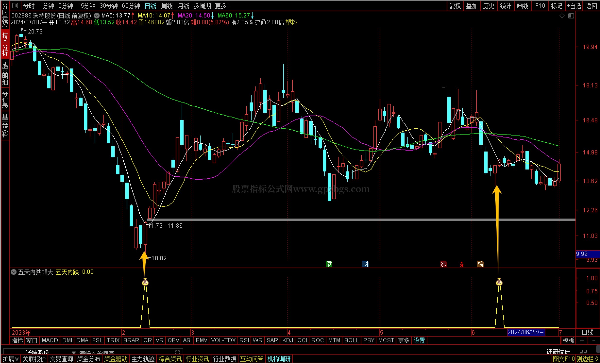Switch to 1分钟 timeframe
This screenshot has width=600, height=364.
[47, 6]
